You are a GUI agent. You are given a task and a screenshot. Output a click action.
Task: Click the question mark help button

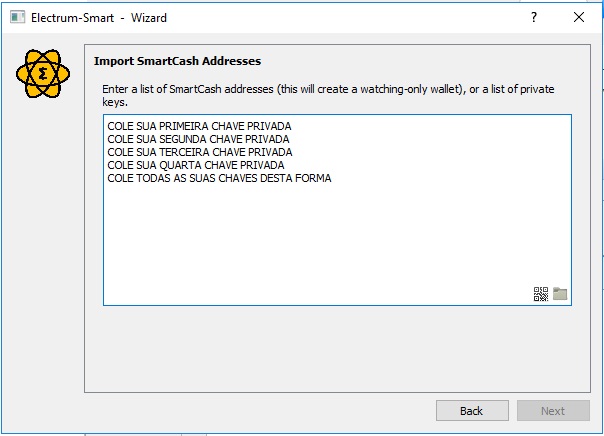click(x=534, y=17)
